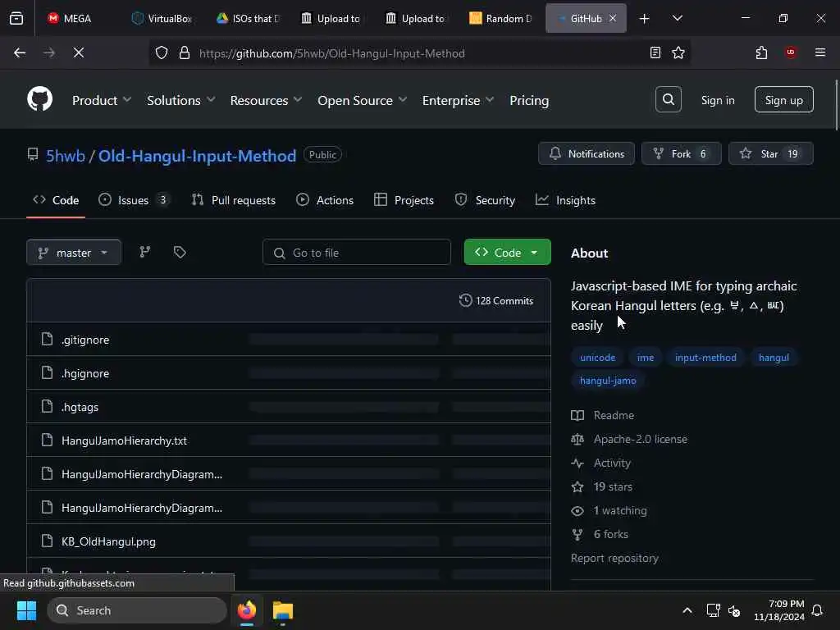The width and height of the screenshot is (840, 630).
Task: Expand the Product menu
Action: 101,100
